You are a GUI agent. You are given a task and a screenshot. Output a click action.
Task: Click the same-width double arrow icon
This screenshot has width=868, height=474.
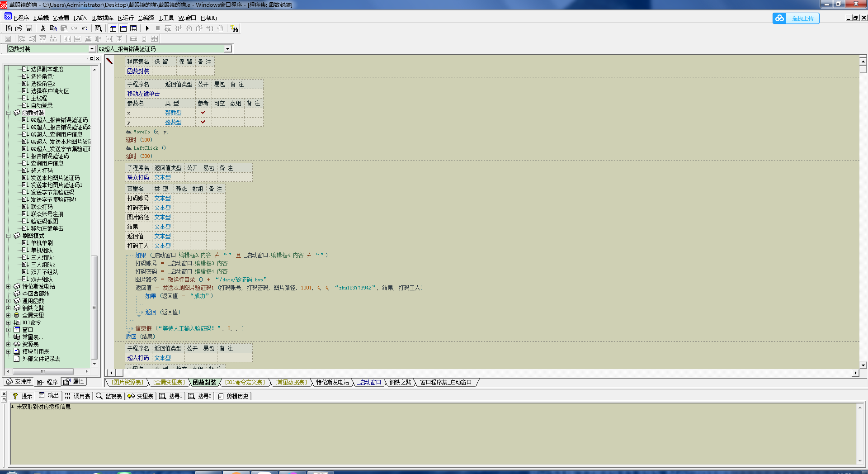[x=134, y=39]
